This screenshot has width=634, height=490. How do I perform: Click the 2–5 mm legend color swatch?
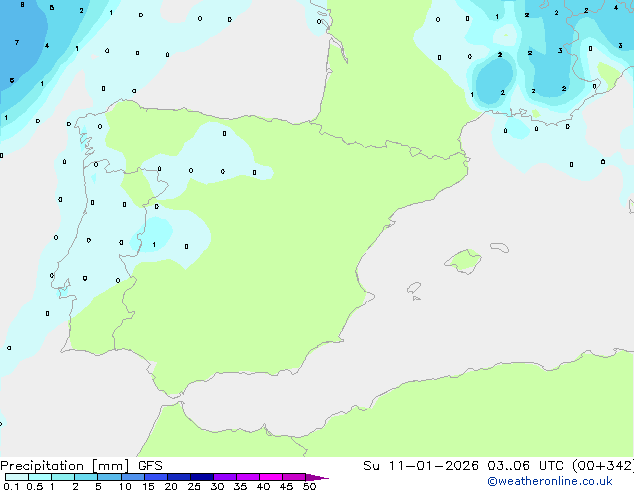[x=86, y=477]
